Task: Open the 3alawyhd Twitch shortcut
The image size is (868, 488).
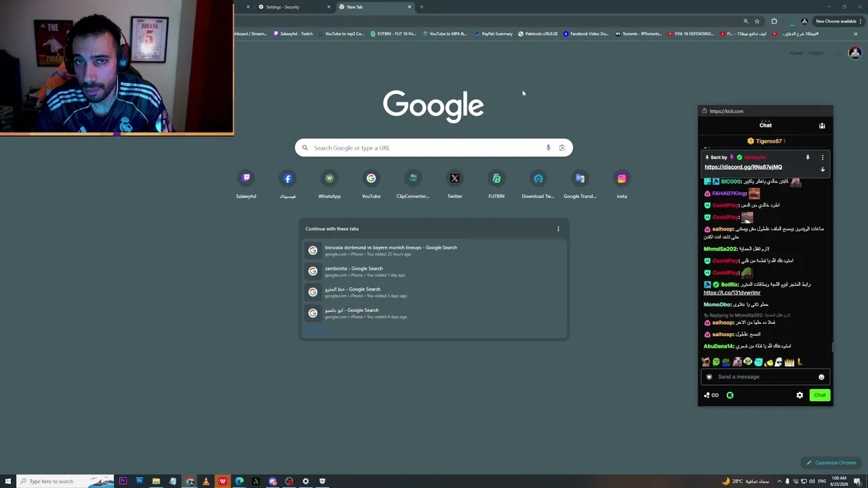Action: [x=246, y=184]
